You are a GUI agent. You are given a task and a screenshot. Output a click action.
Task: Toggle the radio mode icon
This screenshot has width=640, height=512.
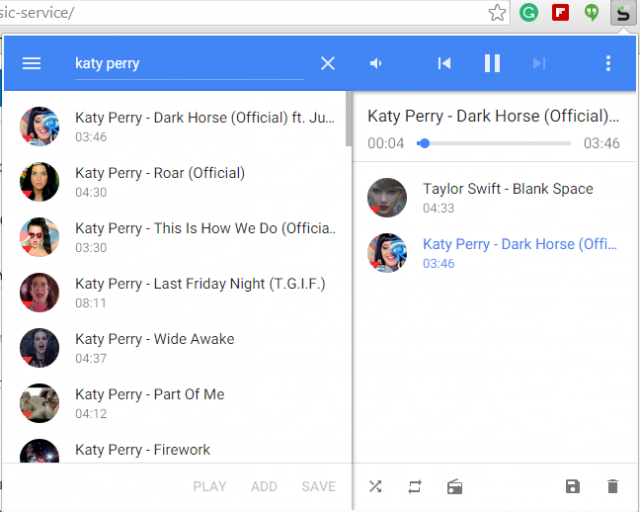(455, 487)
